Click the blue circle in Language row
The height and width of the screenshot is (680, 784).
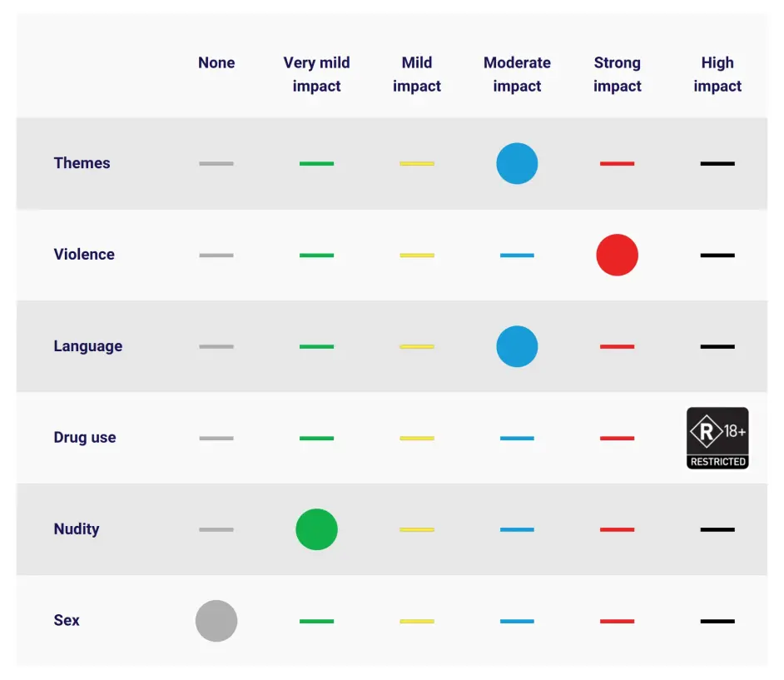click(517, 346)
